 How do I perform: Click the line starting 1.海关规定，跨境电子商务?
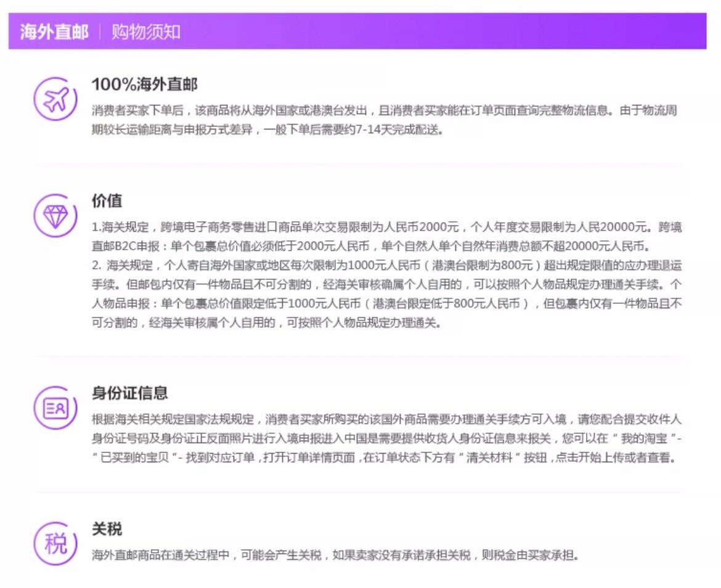pos(387,227)
